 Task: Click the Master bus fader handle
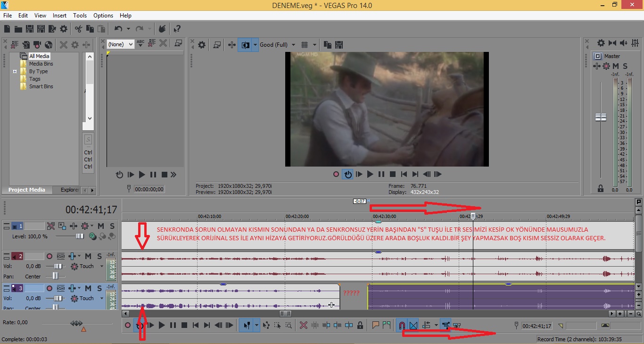pyautogui.click(x=601, y=117)
